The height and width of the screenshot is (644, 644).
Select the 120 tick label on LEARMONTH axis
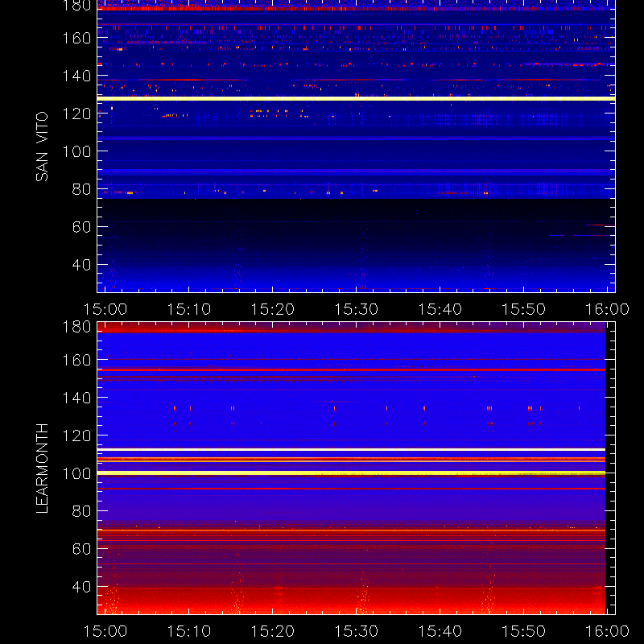76,436
